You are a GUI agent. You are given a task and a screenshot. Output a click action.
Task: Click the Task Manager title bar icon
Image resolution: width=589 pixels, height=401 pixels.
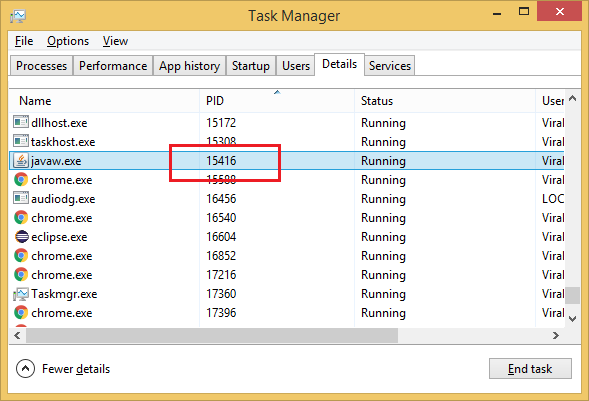tap(18, 16)
